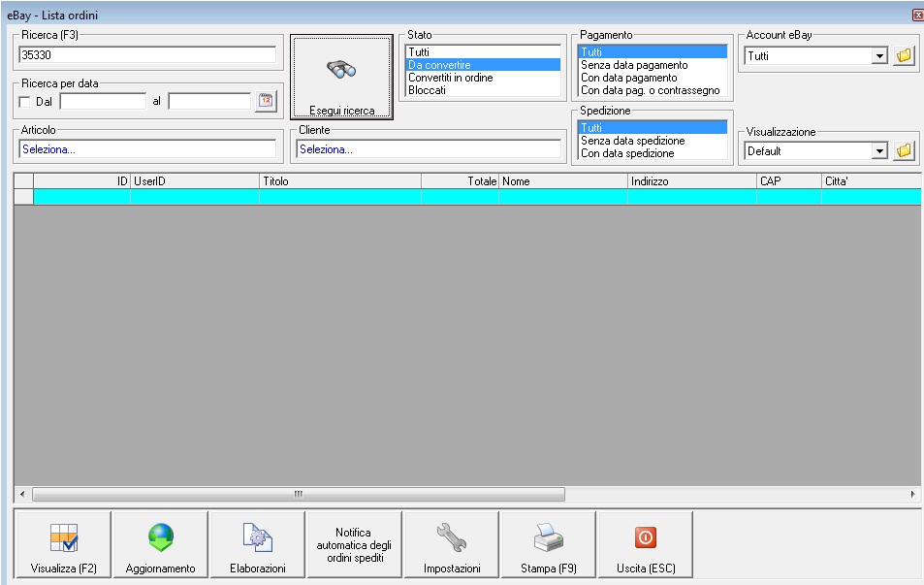This screenshot has width=924, height=585.
Task: Select Con data spedizione option
Action: coord(653,152)
